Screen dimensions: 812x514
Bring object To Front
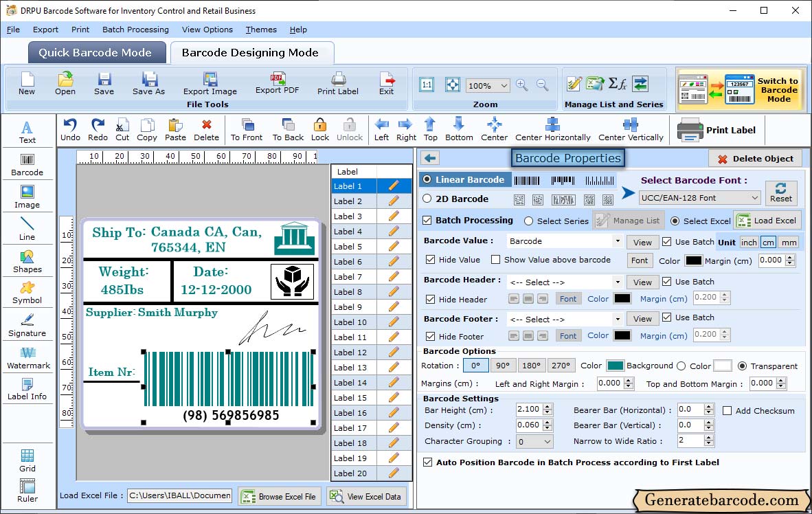click(x=247, y=130)
